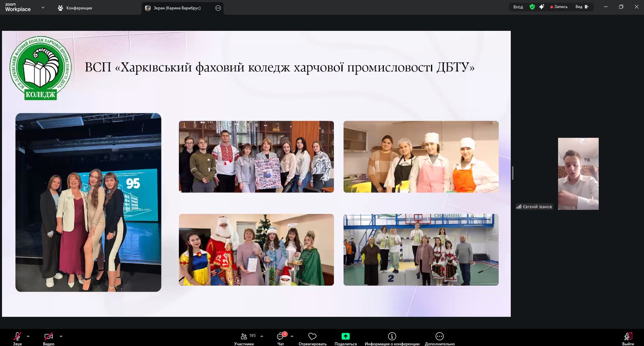Click the Выйти leave meeting button

click(x=628, y=336)
